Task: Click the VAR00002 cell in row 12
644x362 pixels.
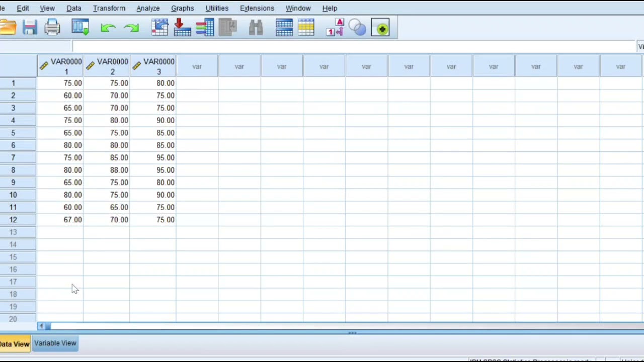Action: (107, 220)
